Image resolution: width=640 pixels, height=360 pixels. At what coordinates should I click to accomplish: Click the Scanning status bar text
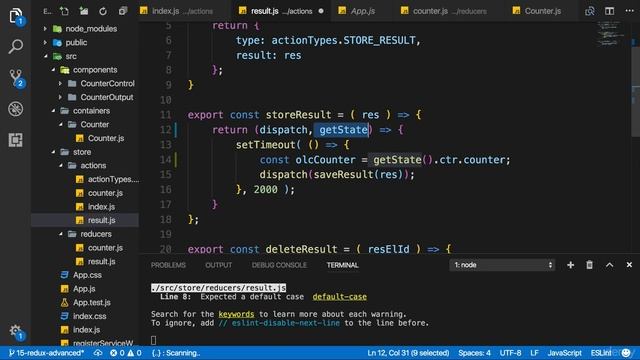tap(176, 353)
